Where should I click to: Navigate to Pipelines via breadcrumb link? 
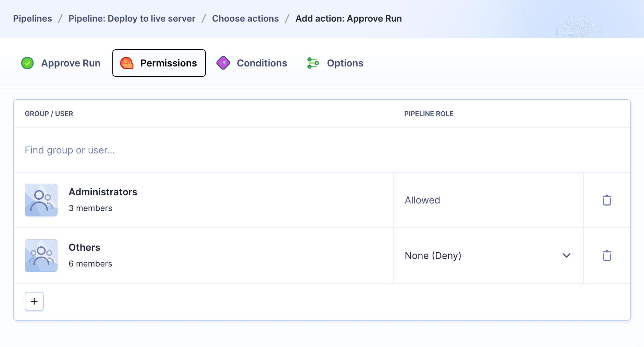pyautogui.click(x=33, y=18)
